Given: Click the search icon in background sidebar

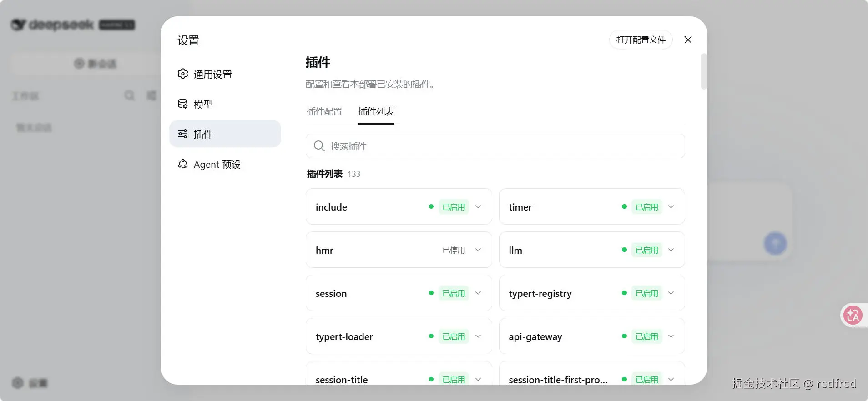Looking at the screenshot, I should point(130,95).
